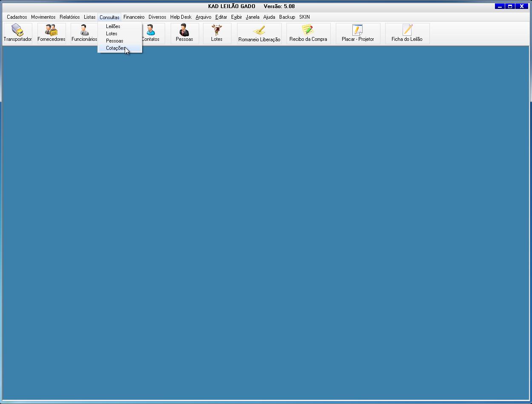Viewport: 532px width, 404px height.
Task: Choose Cotações in Consultas menu
Action: (x=120, y=48)
